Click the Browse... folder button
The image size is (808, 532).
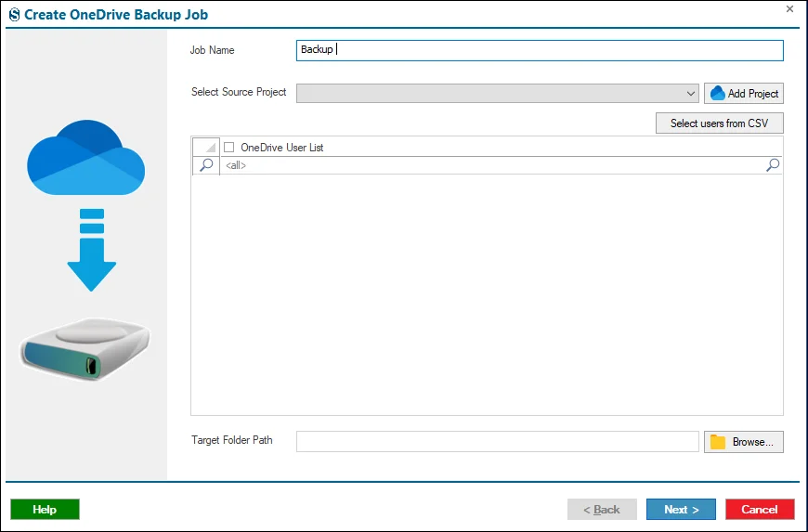[x=744, y=442]
